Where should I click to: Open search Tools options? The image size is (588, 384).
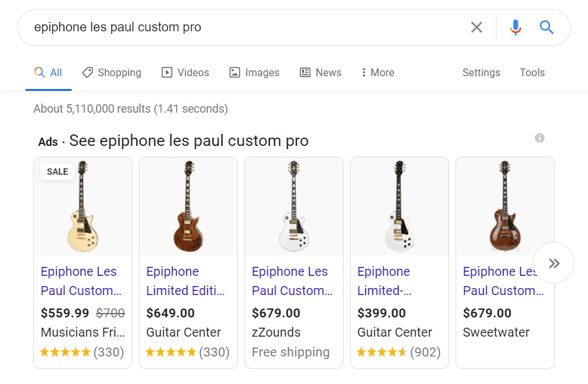pos(532,73)
